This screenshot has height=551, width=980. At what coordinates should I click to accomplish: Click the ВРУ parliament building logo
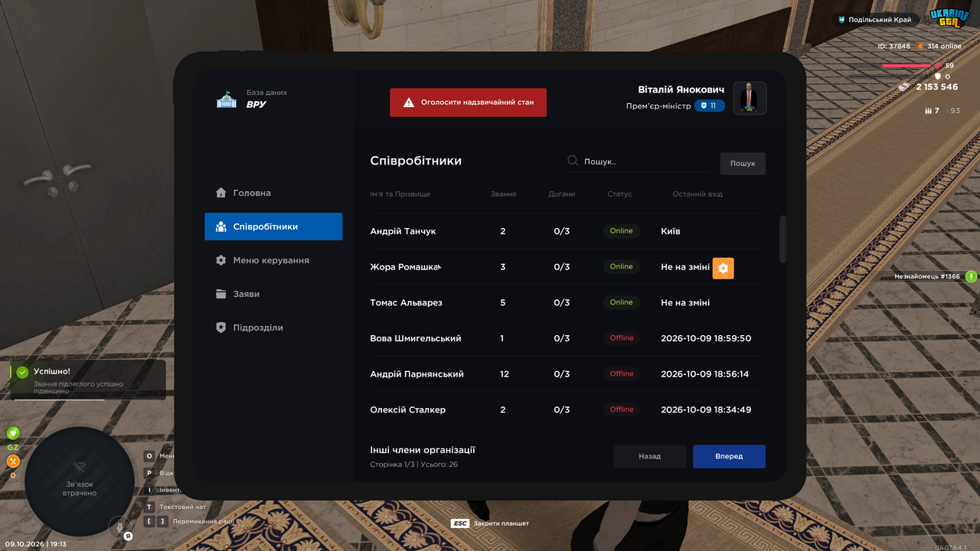tap(227, 99)
